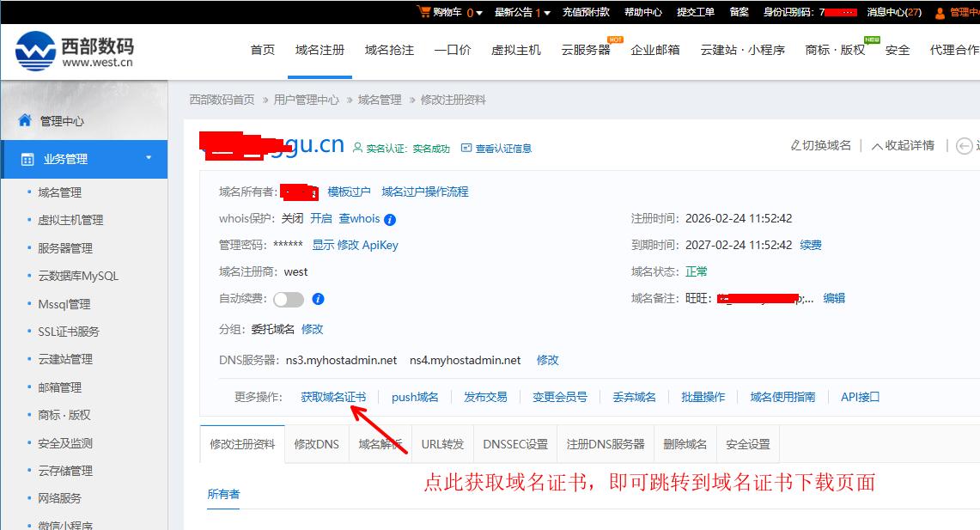980x530 pixels.
Task: Open 充值预付款 from the top bar
Action: (585, 11)
